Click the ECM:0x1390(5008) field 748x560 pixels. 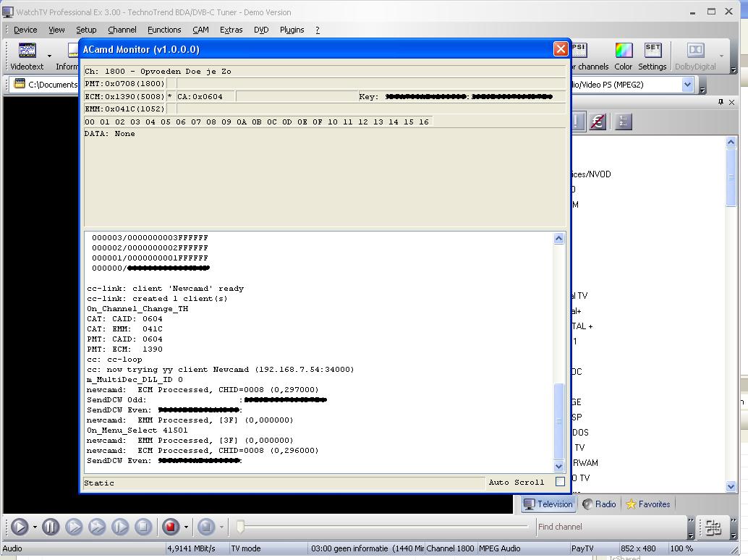tap(124, 96)
